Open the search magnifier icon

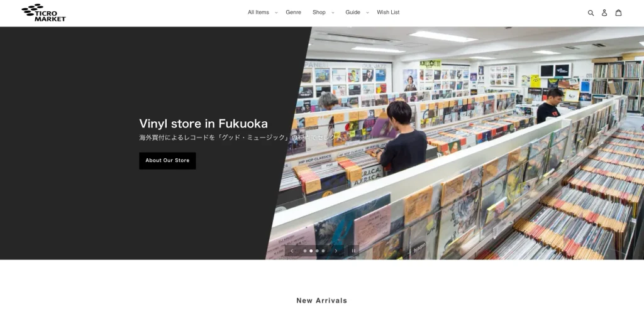coord(591,13)
